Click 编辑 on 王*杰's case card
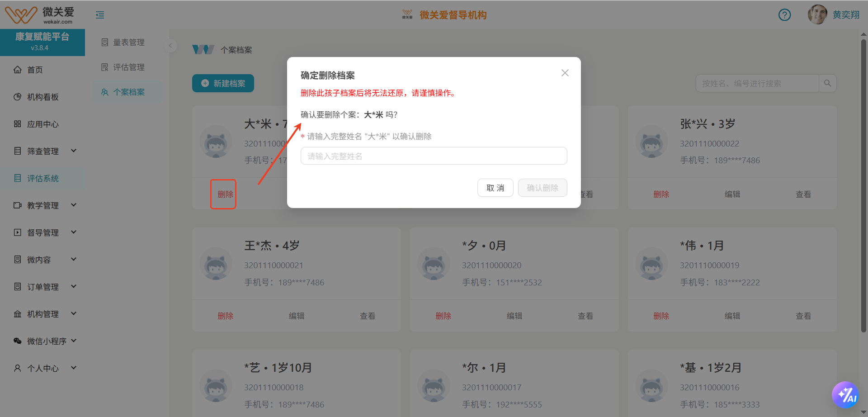 click(297, 315)
